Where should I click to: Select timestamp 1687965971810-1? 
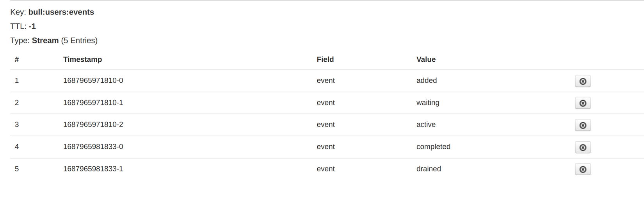pos(93,103)
